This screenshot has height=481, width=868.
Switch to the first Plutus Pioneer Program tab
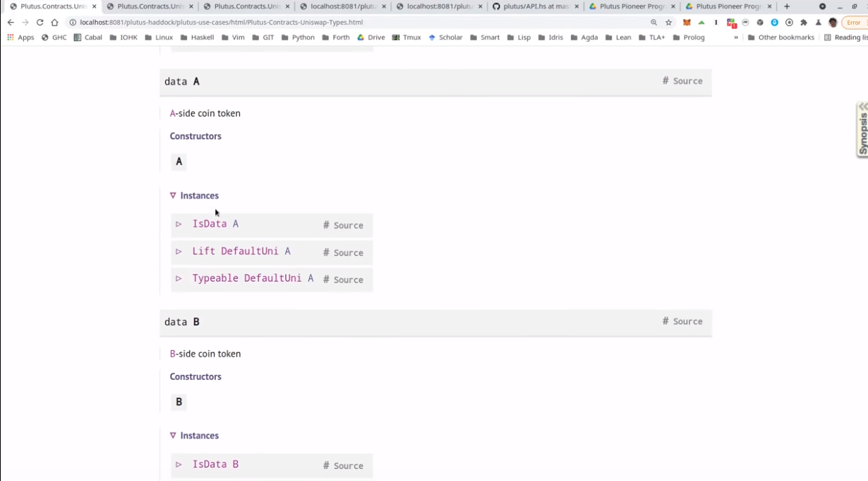627,6
